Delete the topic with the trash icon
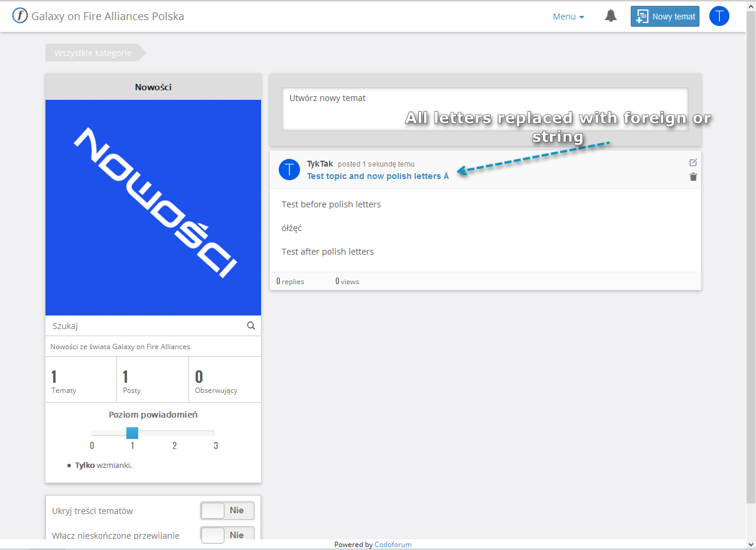The width and height of the screenshot is (756, 550). [x=693, y=177]
